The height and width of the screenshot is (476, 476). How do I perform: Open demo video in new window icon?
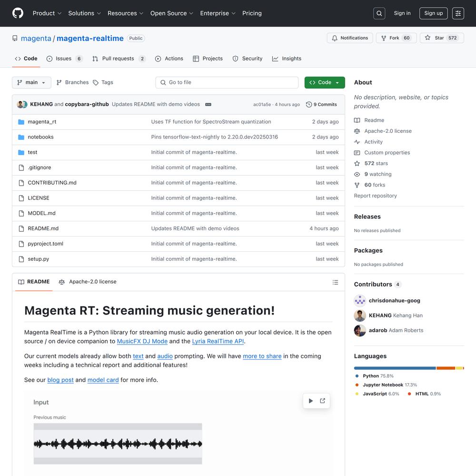coord(322,401)
